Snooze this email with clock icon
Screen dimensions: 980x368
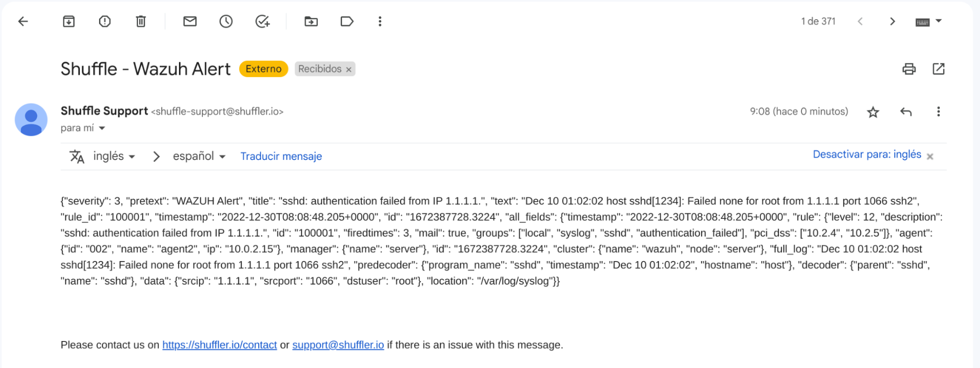tap(226, 21)
